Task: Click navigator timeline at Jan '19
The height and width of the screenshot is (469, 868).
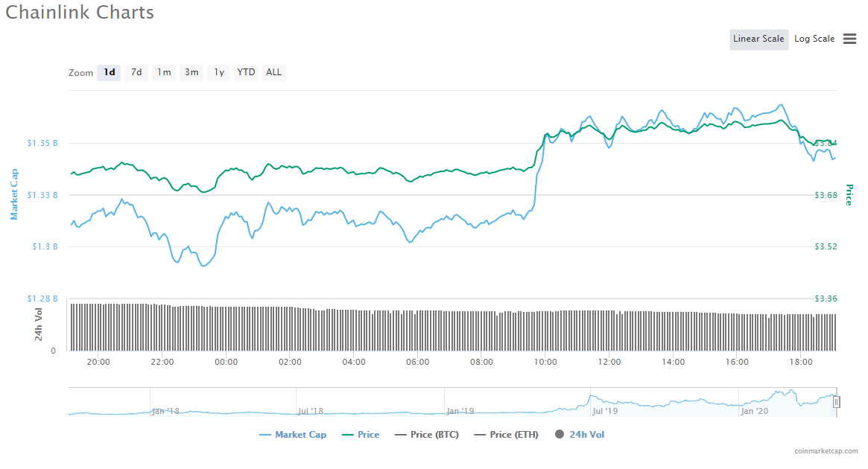Action: pyautogui.click(x=460, y=411)
